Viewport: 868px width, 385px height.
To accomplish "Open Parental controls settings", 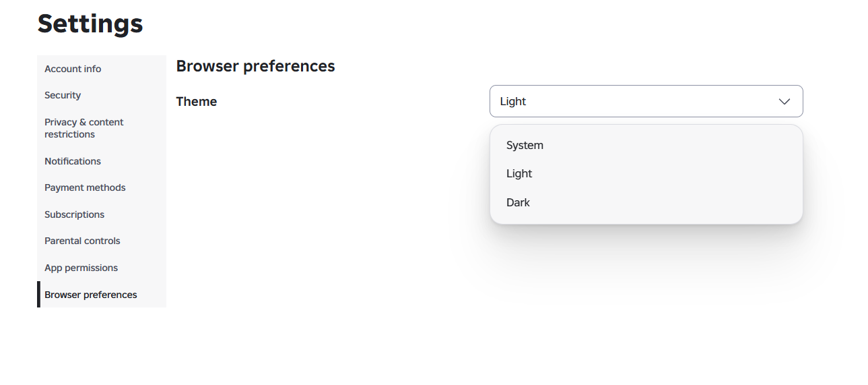I will pos(101,241).
